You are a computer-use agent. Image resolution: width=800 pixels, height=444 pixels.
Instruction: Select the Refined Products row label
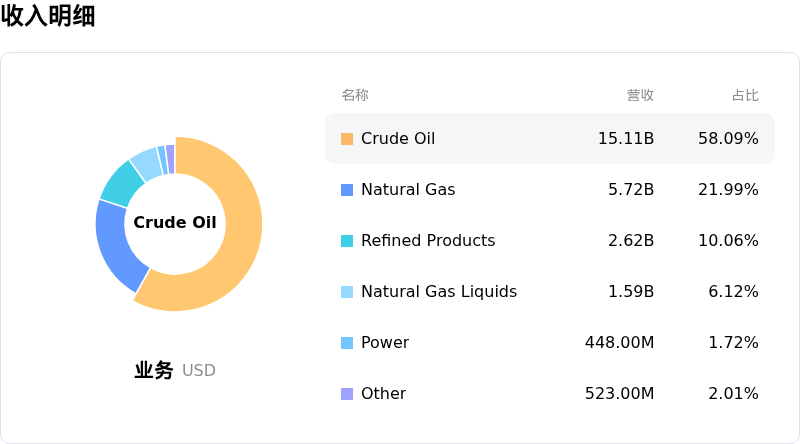coord(428,241)
